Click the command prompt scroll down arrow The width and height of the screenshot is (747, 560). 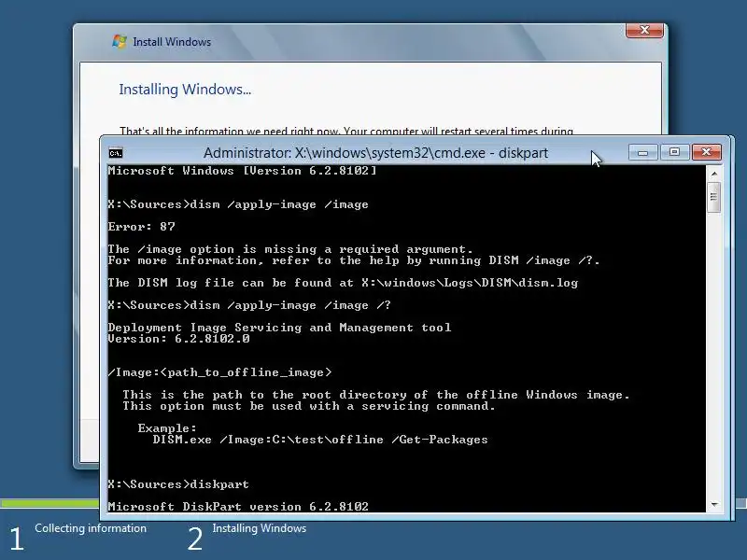point(713,504)
